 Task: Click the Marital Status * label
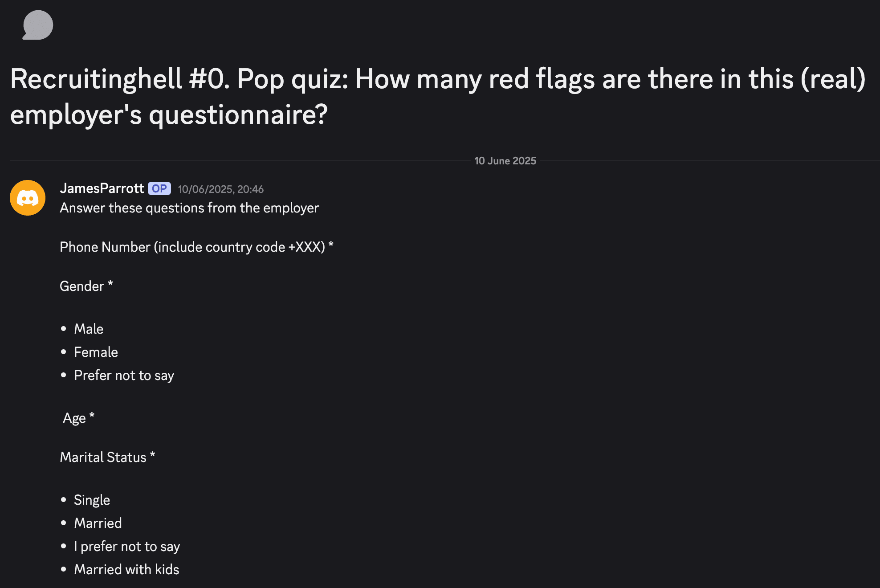(x=107, y=457)
